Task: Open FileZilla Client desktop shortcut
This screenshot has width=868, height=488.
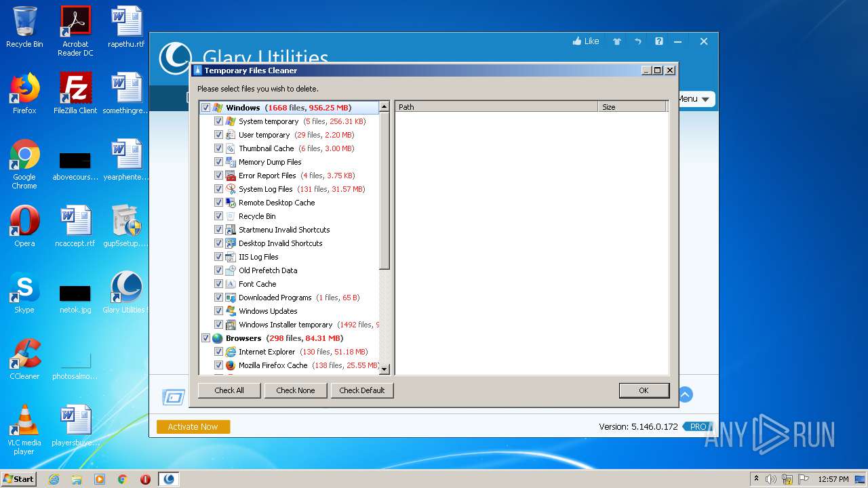Action: tap(75, 94)
